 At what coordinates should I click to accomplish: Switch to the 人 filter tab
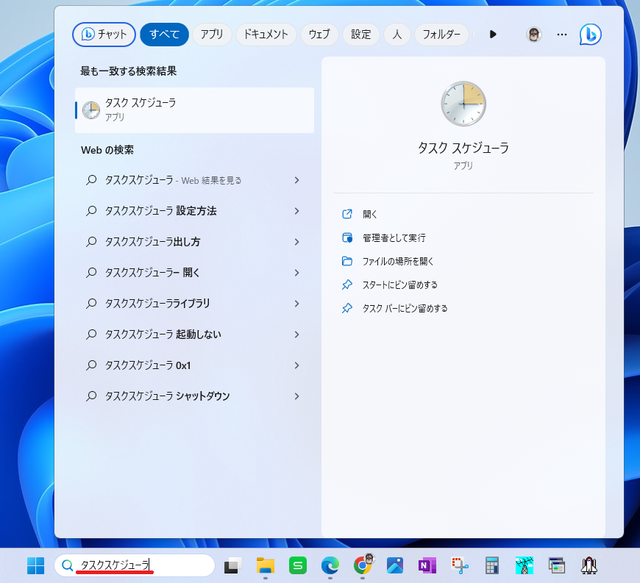[x=397, y=34]
